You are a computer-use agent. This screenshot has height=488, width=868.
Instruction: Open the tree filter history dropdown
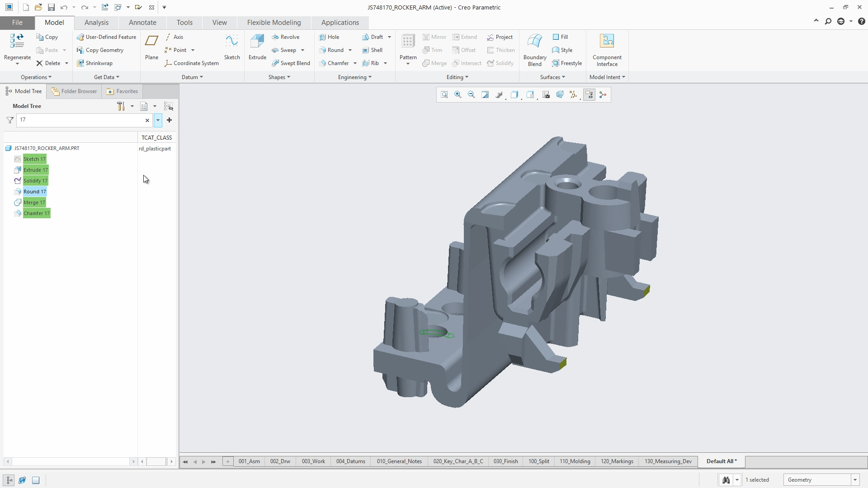pos(158,120)
